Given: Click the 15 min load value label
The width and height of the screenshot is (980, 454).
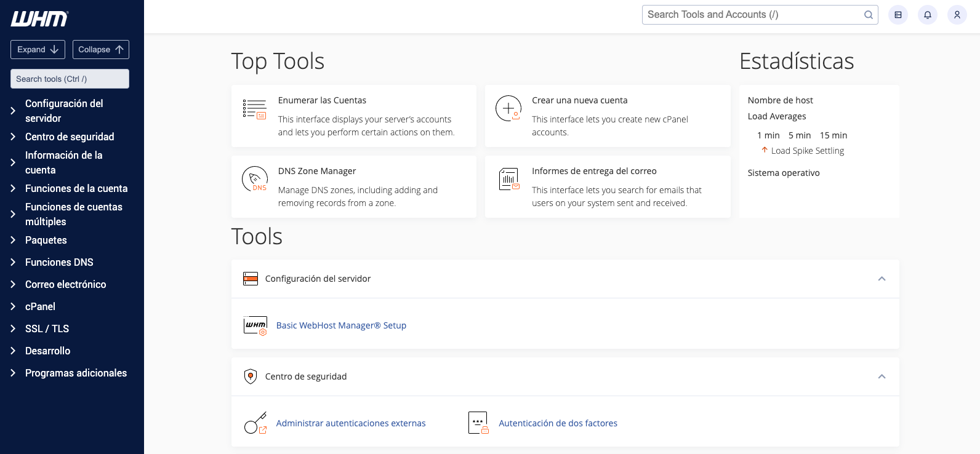Looking at the screenshot, I should click(833, 135).
